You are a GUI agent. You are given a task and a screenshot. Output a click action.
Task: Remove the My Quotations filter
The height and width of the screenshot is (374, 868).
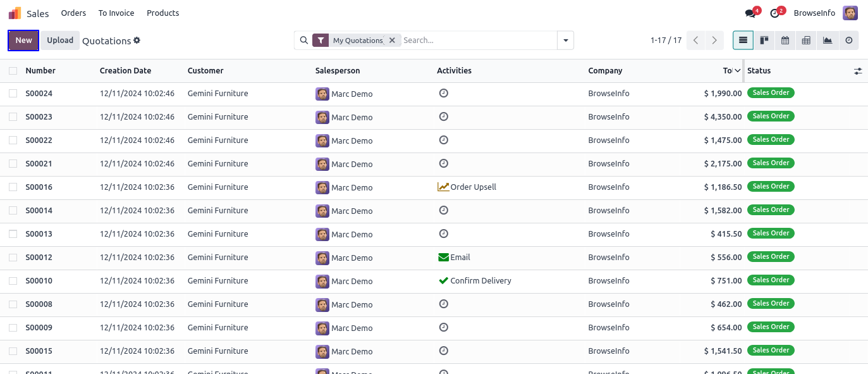(392, 41)
